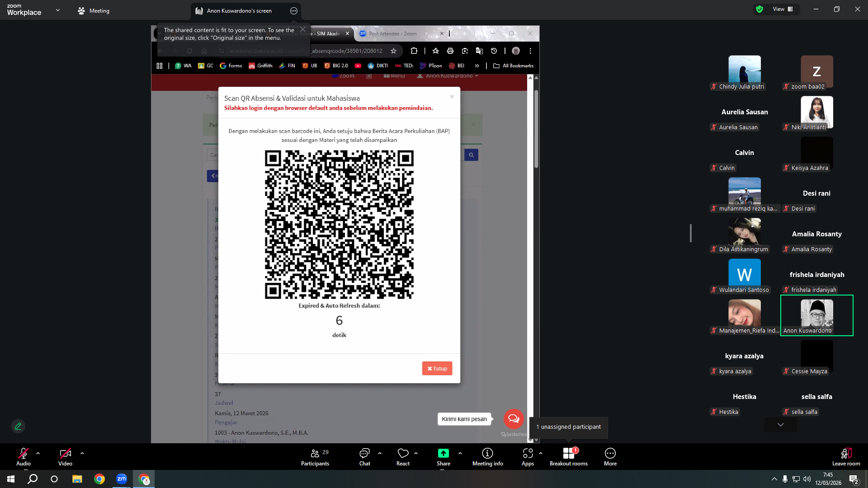Open Zoom Workplace dropdown arrow
Screen dimensions: 868x488
tap(58, 10)
